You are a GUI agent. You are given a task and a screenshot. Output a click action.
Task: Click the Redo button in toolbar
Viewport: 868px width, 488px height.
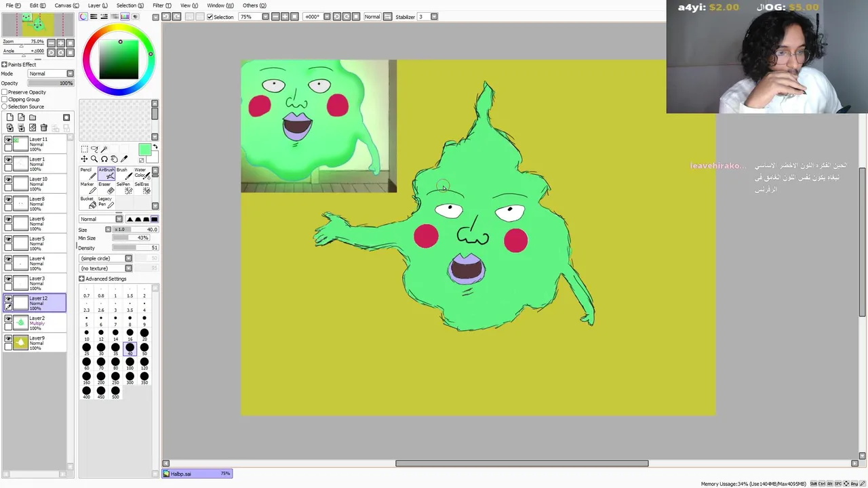(177, 16)
